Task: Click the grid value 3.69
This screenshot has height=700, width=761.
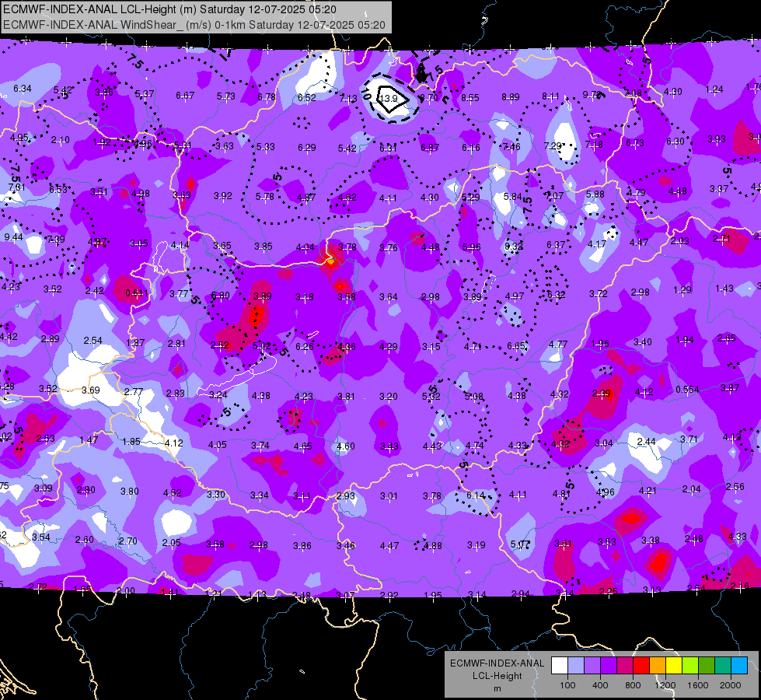Action: [x=91, y=390]
